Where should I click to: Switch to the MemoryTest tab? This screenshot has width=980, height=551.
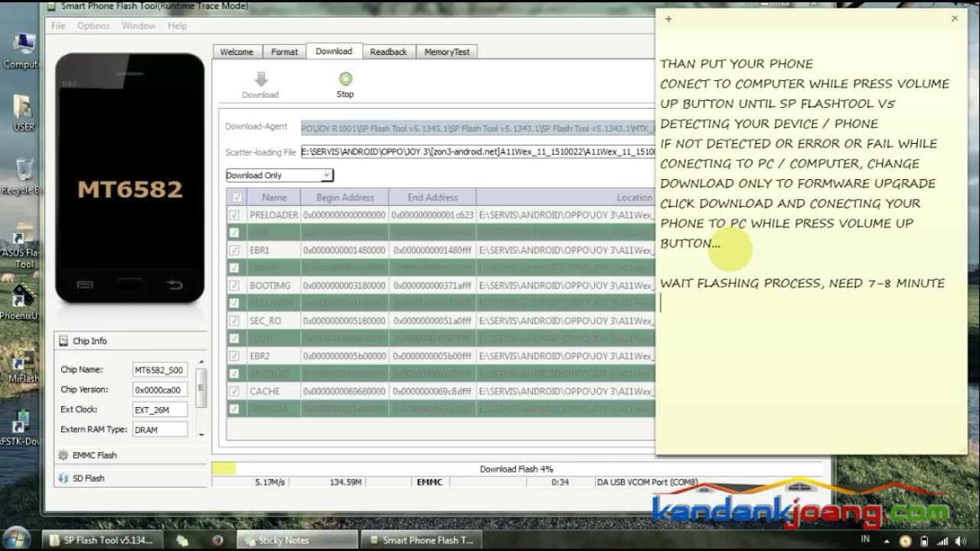447,52
